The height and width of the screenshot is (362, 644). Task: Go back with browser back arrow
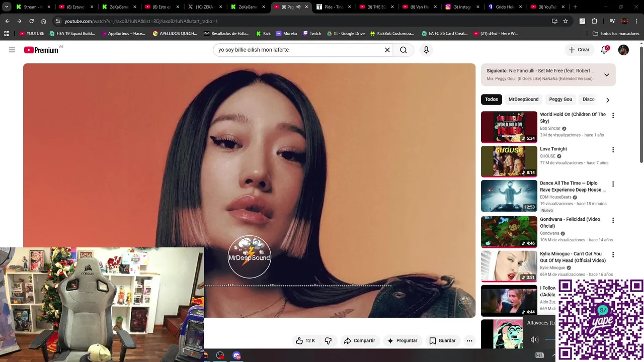click(x=7, y=21)
